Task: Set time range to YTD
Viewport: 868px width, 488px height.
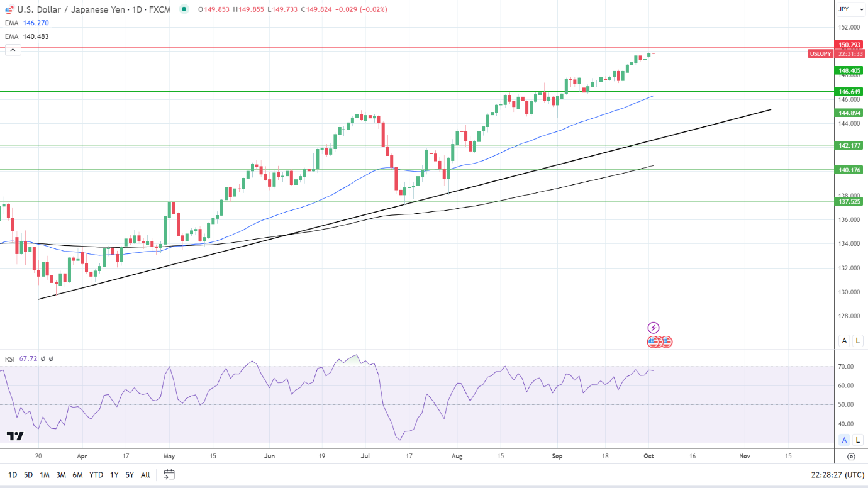Action: tap(96, 475)
